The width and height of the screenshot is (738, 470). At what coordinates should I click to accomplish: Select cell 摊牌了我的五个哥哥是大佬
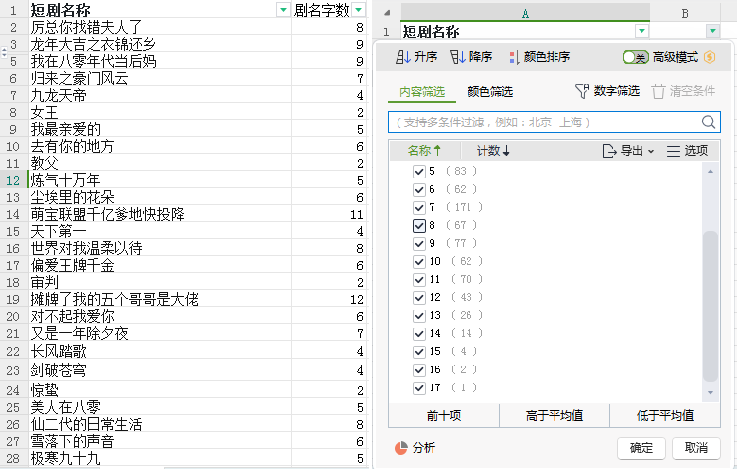(x=160, y=299)
